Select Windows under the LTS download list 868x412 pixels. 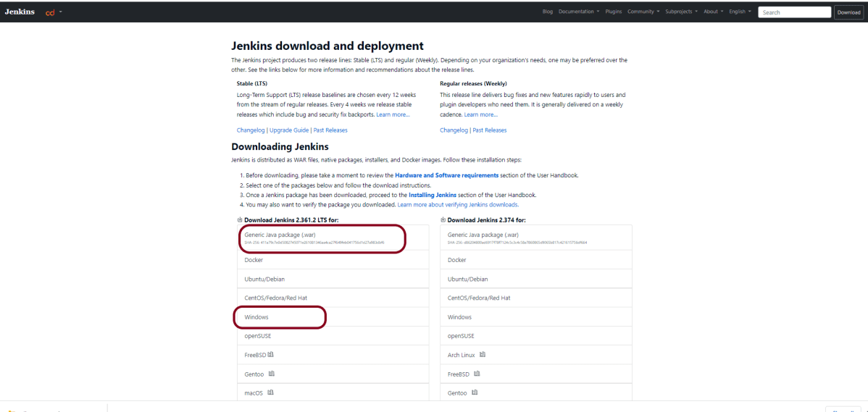coord(256,317)
